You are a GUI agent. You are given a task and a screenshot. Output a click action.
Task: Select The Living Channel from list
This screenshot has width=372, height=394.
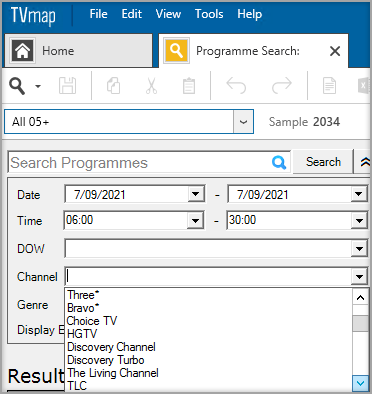tap(208, 373)
